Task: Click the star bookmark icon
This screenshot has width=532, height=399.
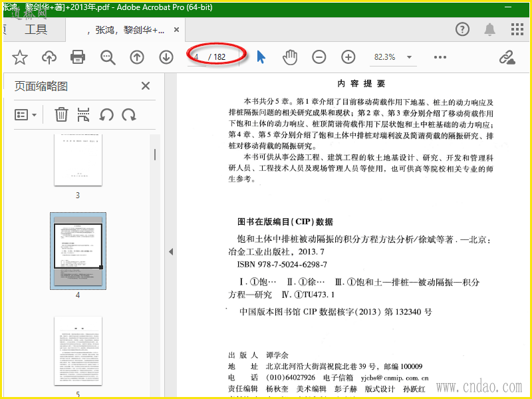Action: point(20,57)
